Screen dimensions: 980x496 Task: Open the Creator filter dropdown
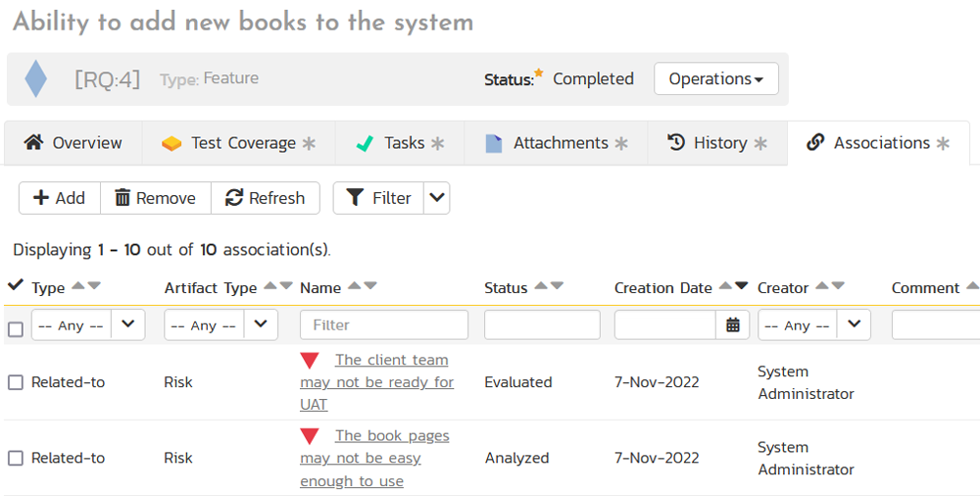tap(853, 324)
